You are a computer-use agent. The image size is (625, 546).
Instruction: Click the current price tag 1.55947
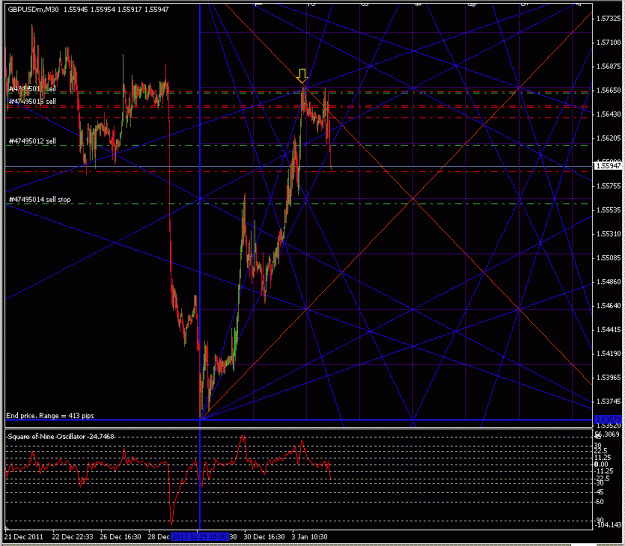coord(608,166)
